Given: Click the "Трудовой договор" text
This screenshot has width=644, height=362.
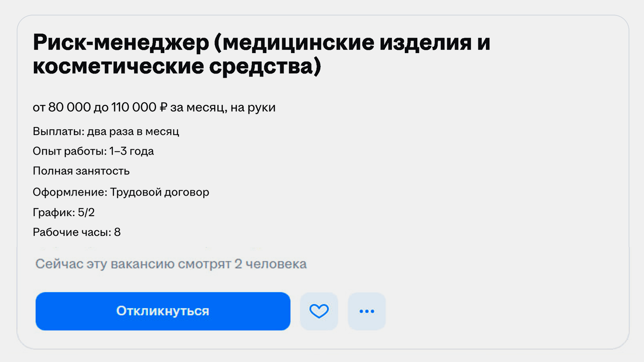Looking at the screenshot, I should (159, 192).
